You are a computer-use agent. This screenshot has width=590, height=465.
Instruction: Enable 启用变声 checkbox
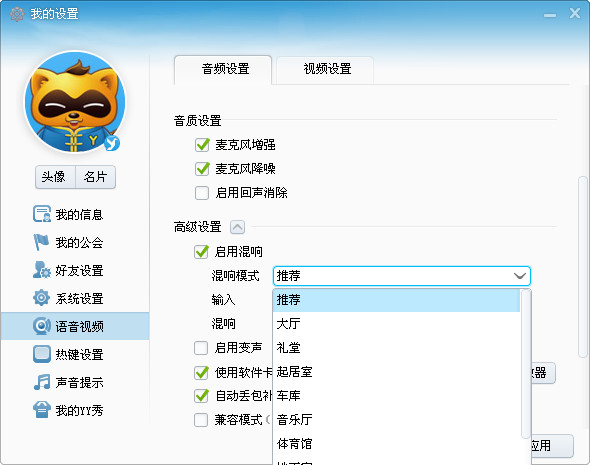click(201, 348)
